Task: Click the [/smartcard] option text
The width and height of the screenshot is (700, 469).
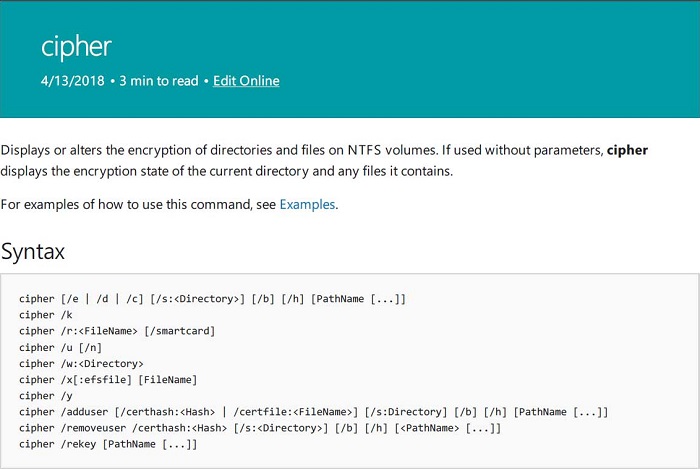Action: click(x=179, y=331)
